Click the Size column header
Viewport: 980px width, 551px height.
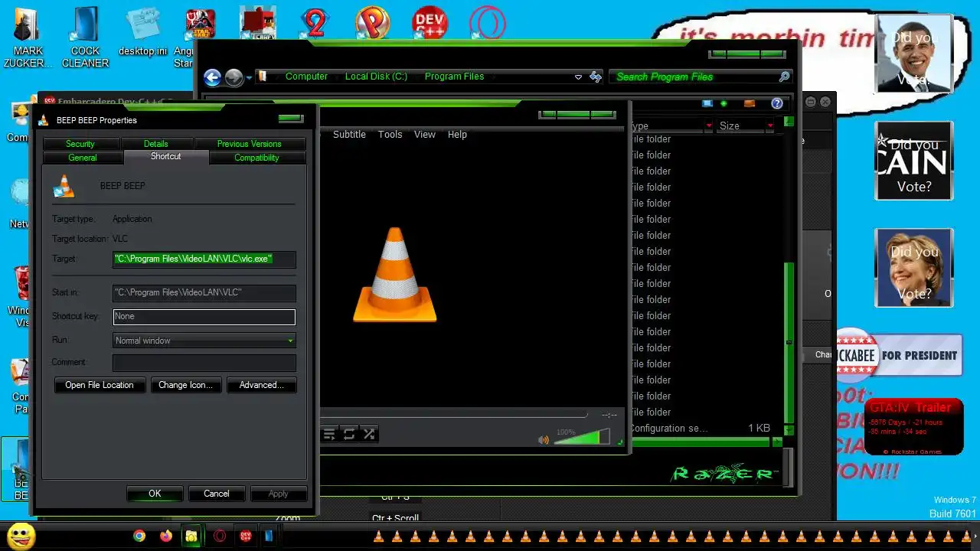pyautogui.click(x=740, y=126)
